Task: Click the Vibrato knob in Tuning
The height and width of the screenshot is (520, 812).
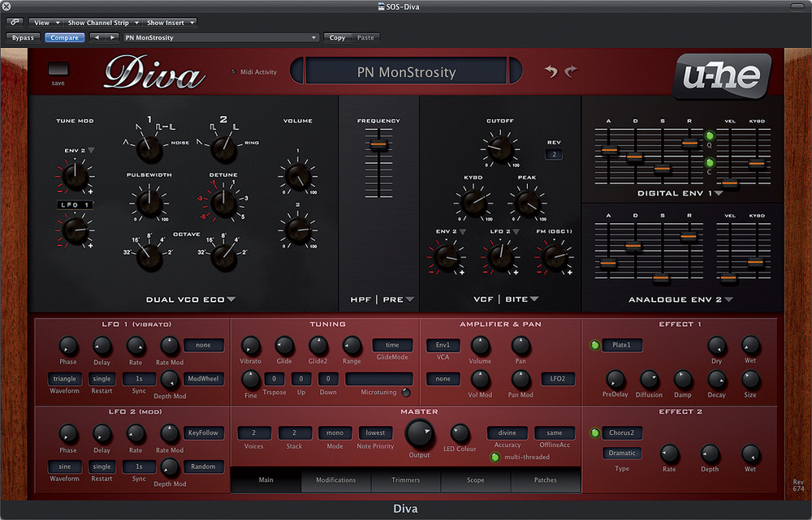Action: (x=250, y=346)
